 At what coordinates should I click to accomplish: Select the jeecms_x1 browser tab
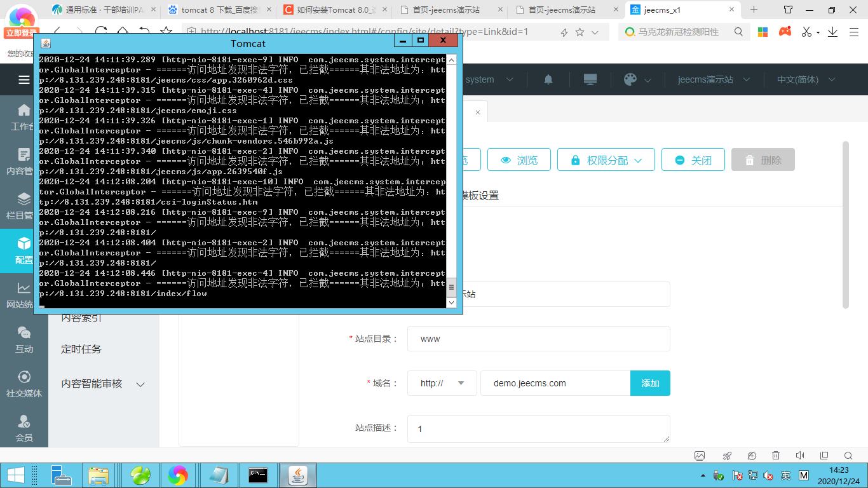[682, 10]
